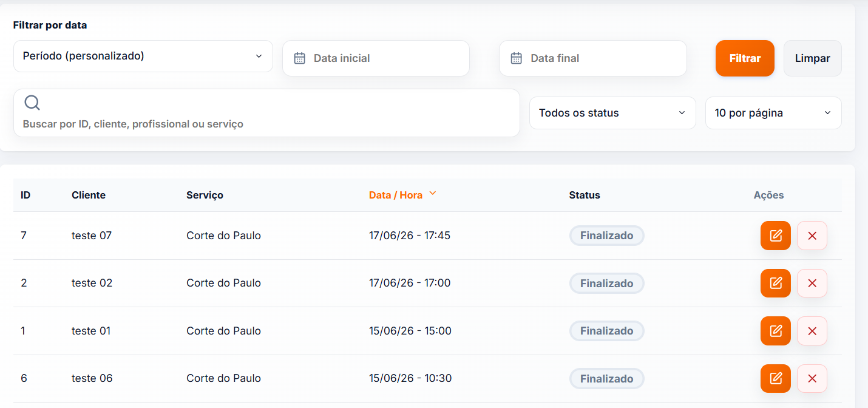Click date 17/06/26 - 17:00
Screen dimensions: 868x408
coord(410,283)
